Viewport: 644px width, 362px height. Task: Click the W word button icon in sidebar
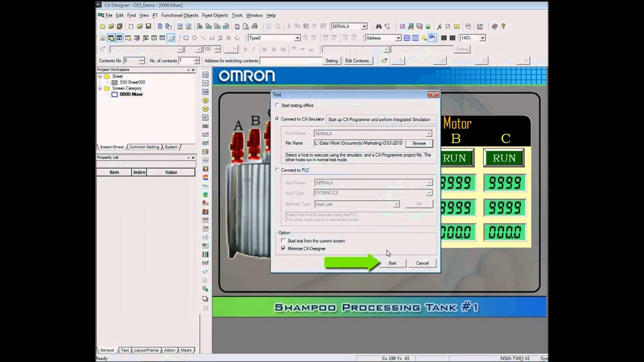(205, 83)
